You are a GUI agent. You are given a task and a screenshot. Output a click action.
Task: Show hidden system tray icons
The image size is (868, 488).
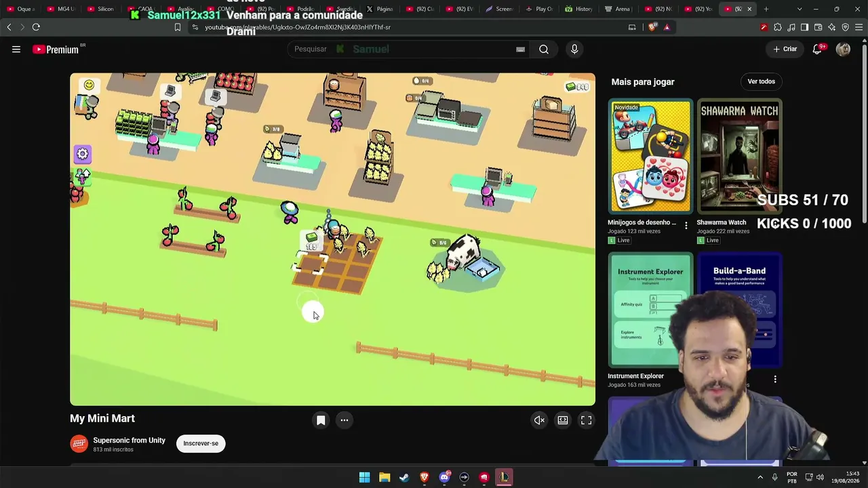click(x=760, y=477)
